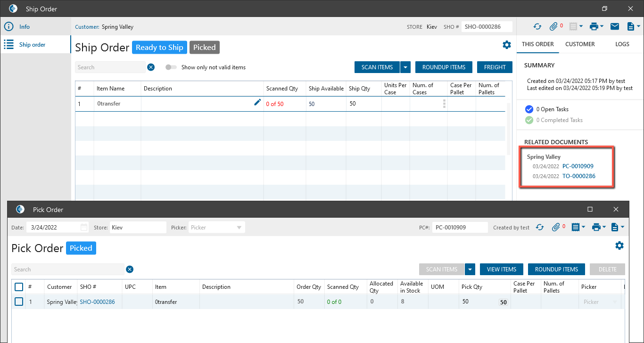Expand the Pick Order print options arrow
Screen dimensions: 644x343
604,228
